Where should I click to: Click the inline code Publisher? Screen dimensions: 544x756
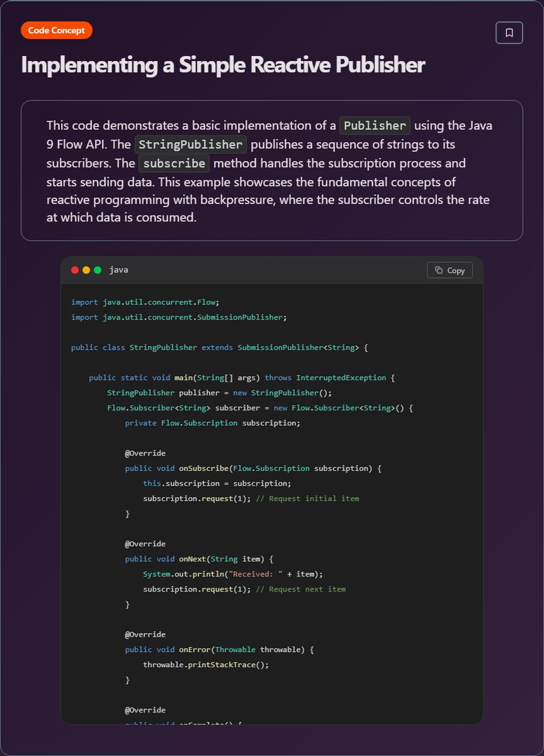(x=375, y=125)
